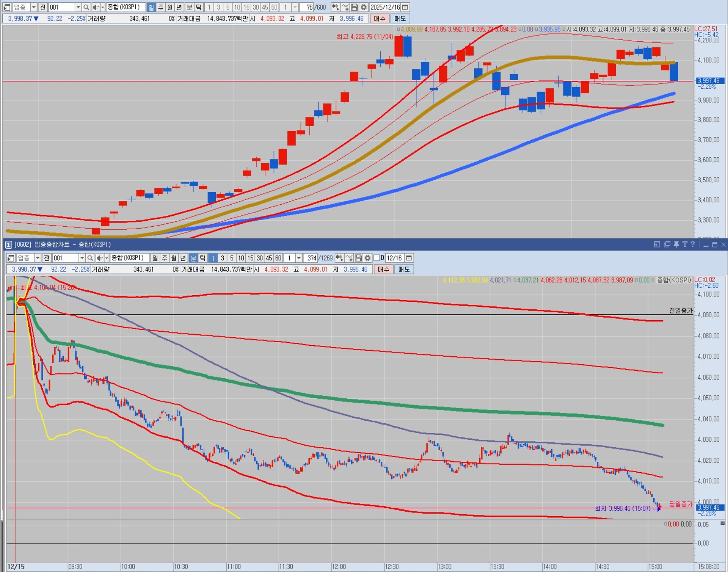Open the interval value dropdown showing 1 in the bottom toolbar
Viewport: 728px width, 572px height.
point(299,258)
